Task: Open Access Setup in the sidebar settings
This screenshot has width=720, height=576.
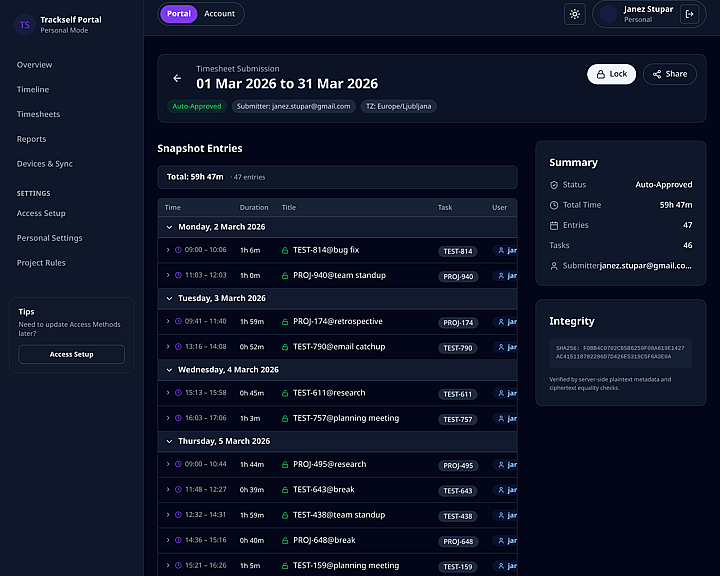Action: [x=41, y=214]
